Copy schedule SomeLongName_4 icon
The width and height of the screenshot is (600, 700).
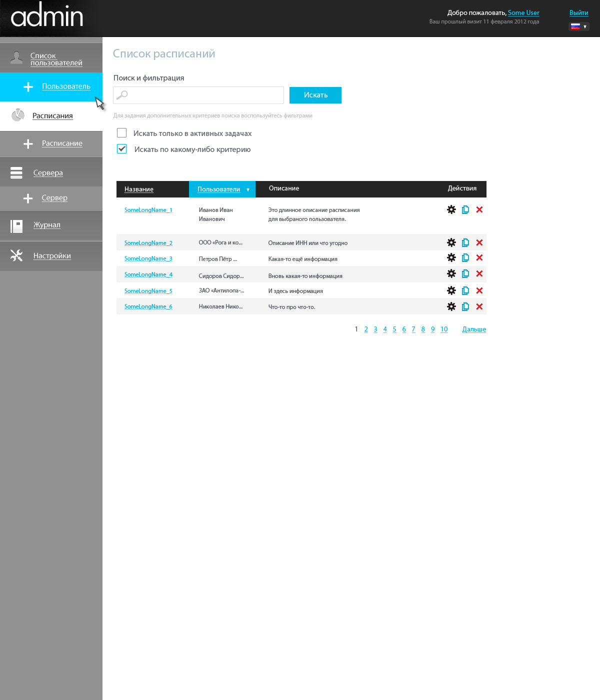point(465,273)
